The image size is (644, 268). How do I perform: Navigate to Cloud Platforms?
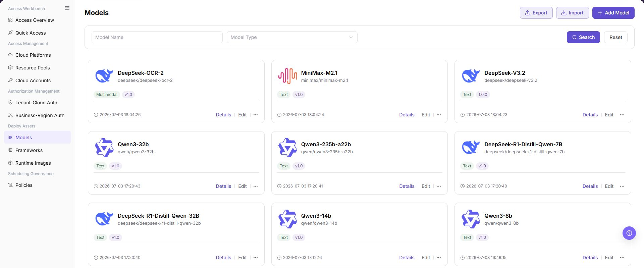click(x=38, y=55)
